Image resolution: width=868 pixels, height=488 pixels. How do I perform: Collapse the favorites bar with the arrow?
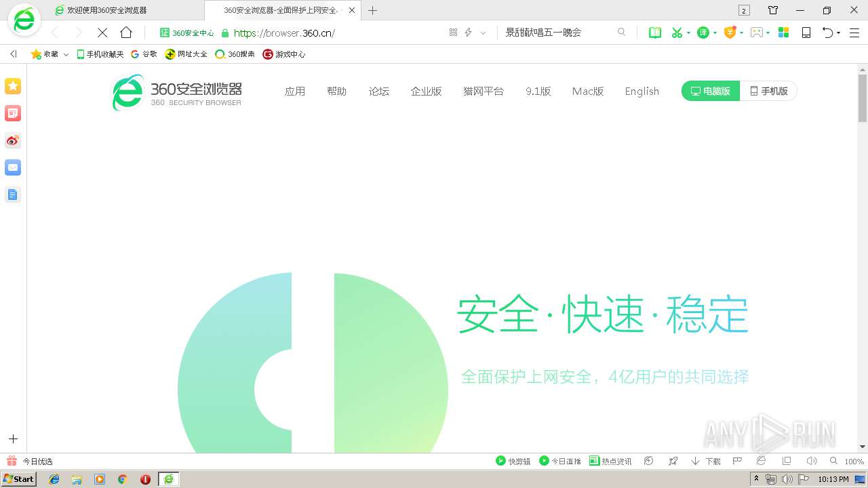(13, 54)
